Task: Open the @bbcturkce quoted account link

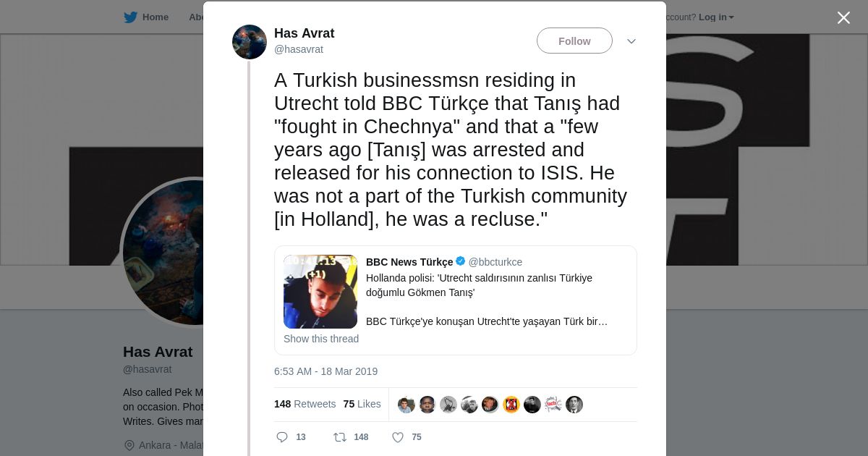Action: tap(495, 262)
